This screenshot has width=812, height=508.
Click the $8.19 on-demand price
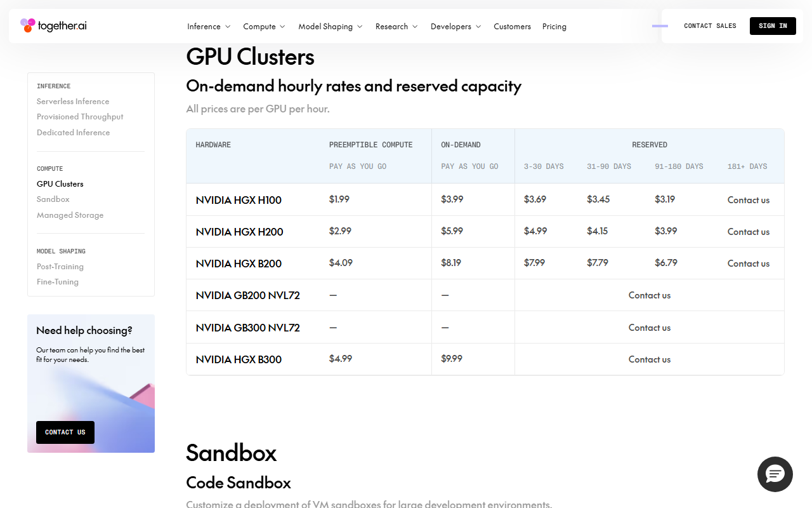[x=451, y=263]
